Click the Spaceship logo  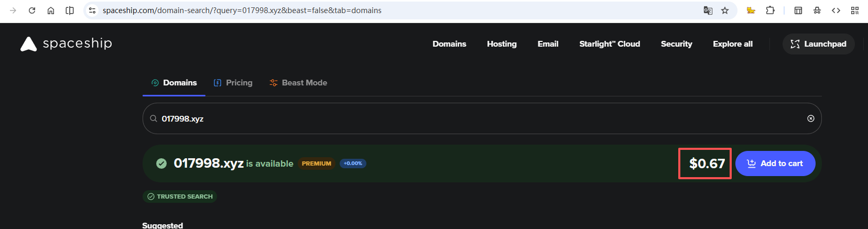tap(66, 43)
